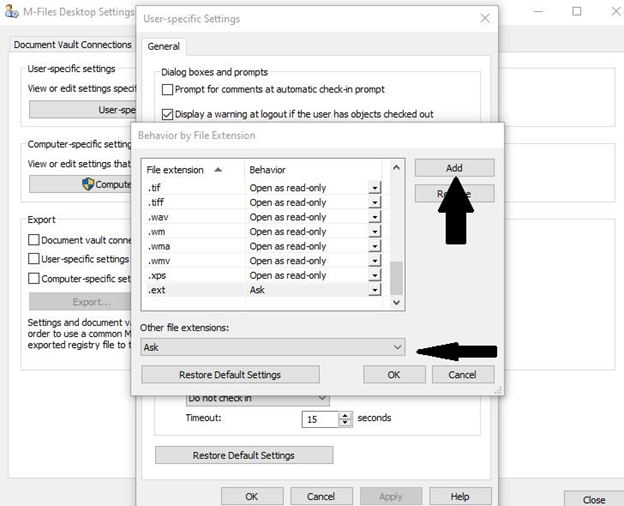Click Close in M-Files Desktop Settings window
Image resolution: width=624 pixels, height=506 pixels.
coord(594,499)
